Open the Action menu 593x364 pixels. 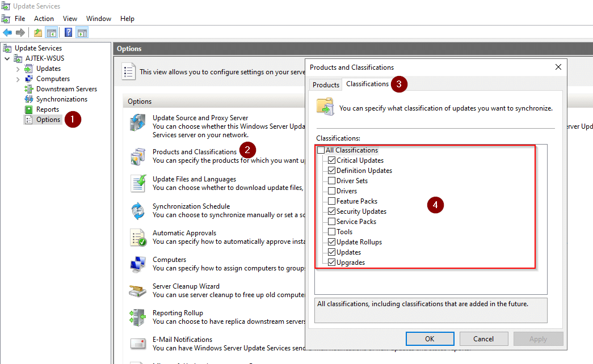coord(44,19)
